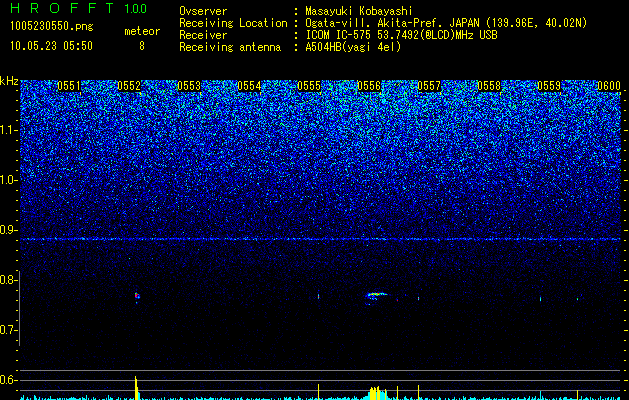The image size is (629, 400).
Task: Click the 0551 time marker
Action: pyautogui.click(x=69, y=86)
